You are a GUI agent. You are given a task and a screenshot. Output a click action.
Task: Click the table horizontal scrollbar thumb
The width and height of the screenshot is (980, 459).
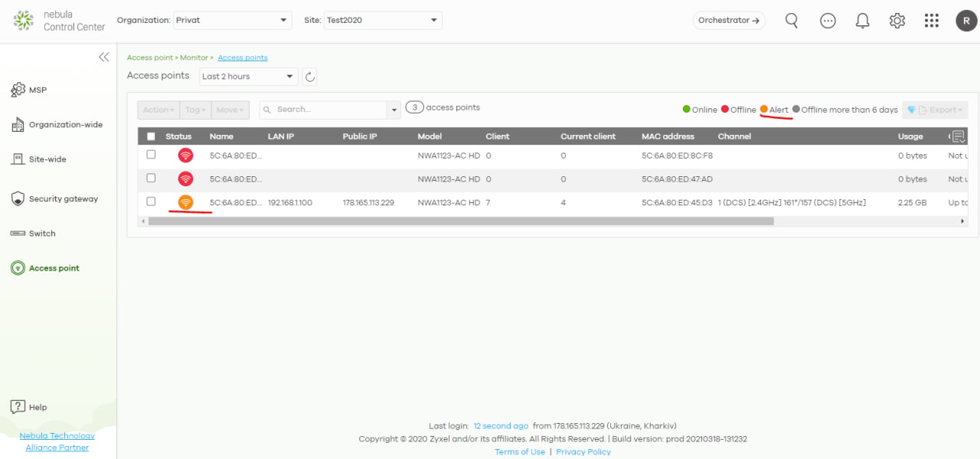(461, 221)
